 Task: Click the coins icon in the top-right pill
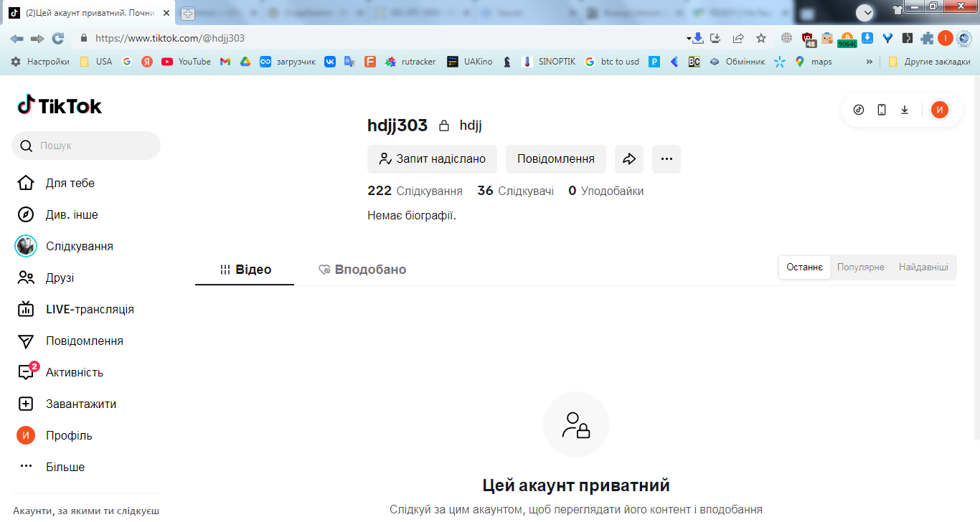[859, 110]
